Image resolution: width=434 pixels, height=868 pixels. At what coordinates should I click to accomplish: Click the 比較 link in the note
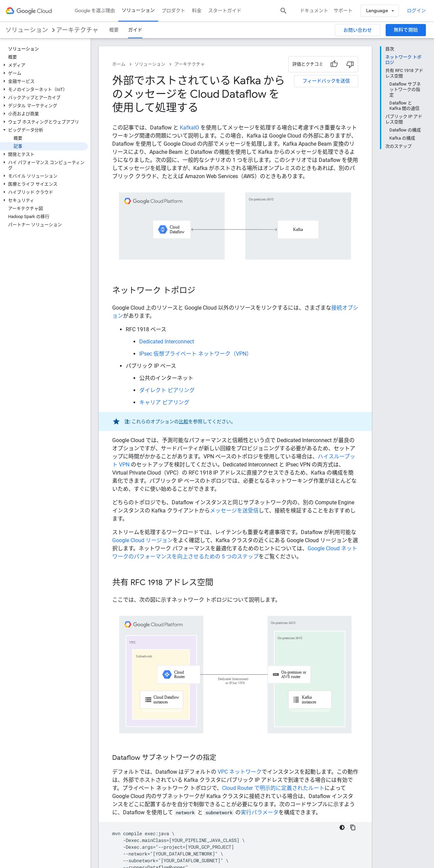click(184, 421)
